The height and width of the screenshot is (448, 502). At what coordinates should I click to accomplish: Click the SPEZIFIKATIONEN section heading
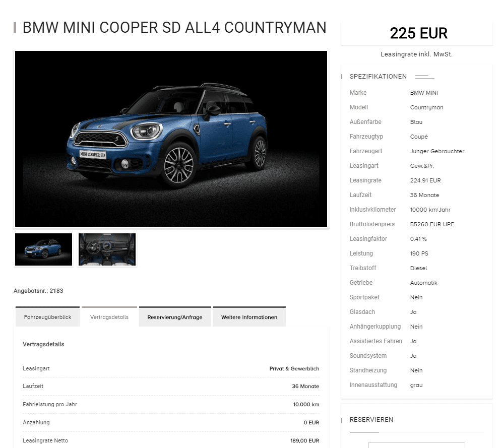378,77
